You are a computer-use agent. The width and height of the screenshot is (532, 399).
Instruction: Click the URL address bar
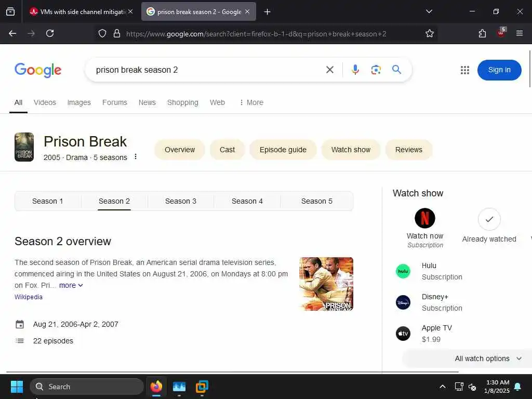(256, 34)
